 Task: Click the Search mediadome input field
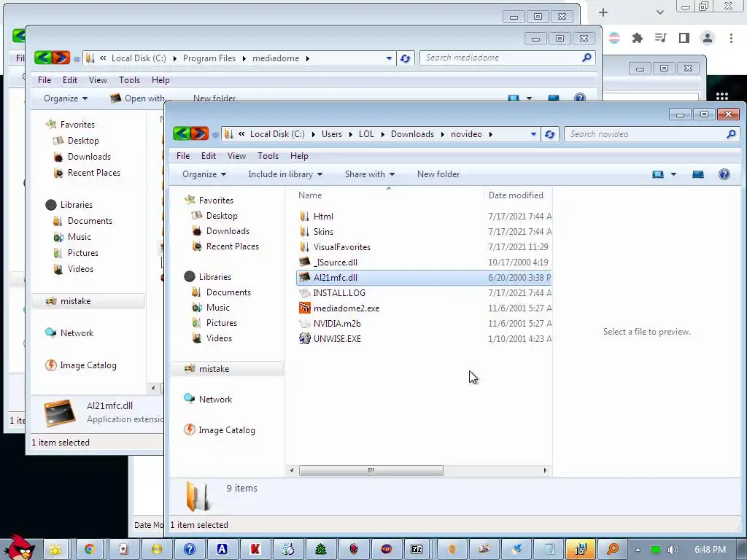pyautogui.click(x=500, y=58)
